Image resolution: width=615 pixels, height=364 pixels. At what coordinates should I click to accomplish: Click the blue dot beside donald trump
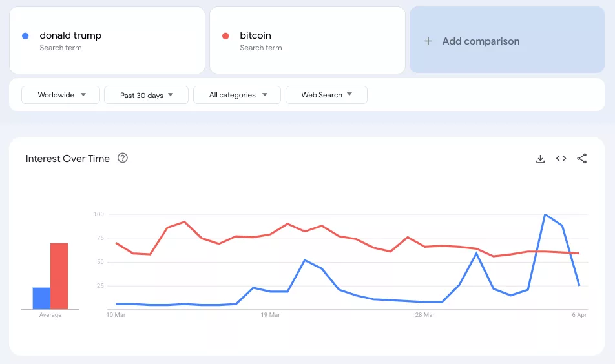coord(25,36)
